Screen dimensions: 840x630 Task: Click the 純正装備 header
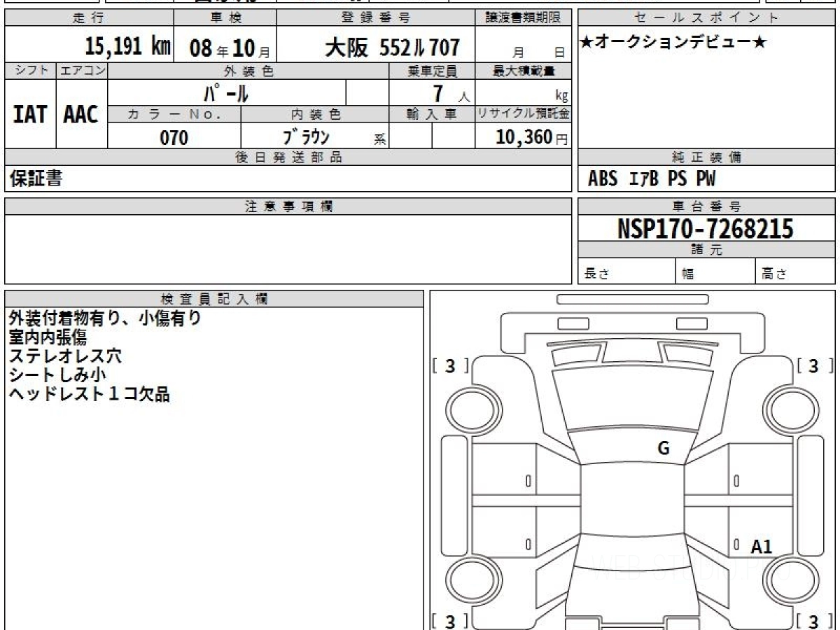coord(706,157)
